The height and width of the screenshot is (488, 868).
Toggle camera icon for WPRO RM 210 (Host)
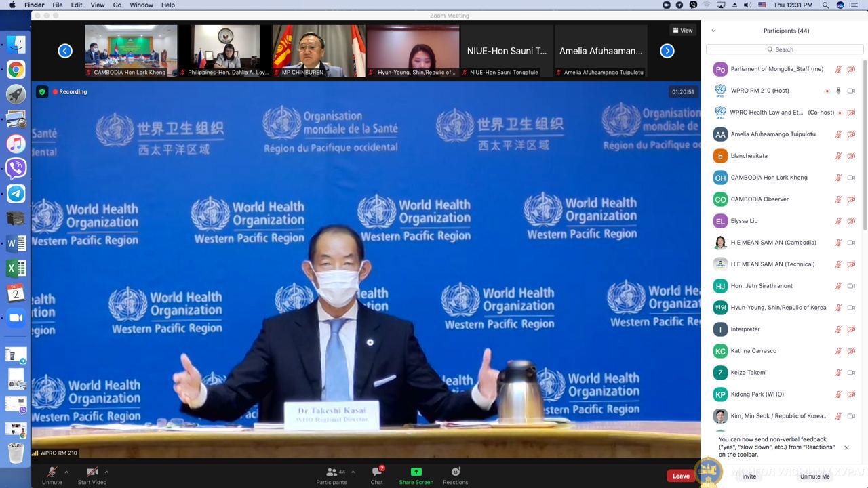(851, 91)
